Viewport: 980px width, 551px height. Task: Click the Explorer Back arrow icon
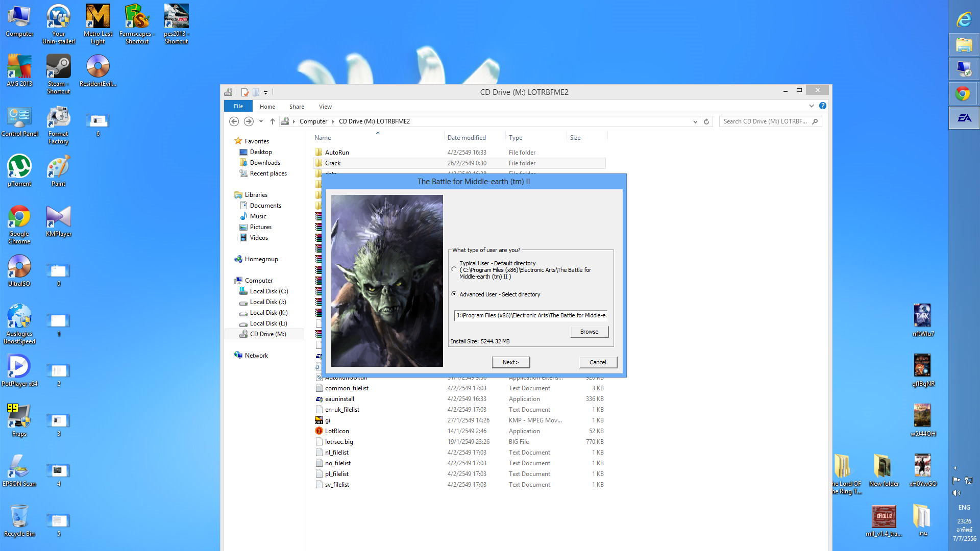[234, 121]
